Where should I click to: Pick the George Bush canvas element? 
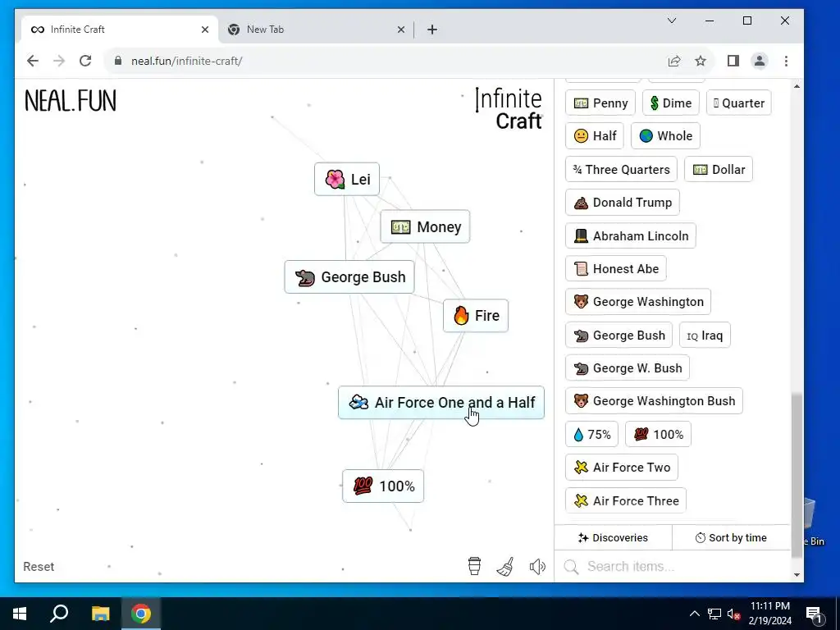pyautogui.click(x=349, y=277)
